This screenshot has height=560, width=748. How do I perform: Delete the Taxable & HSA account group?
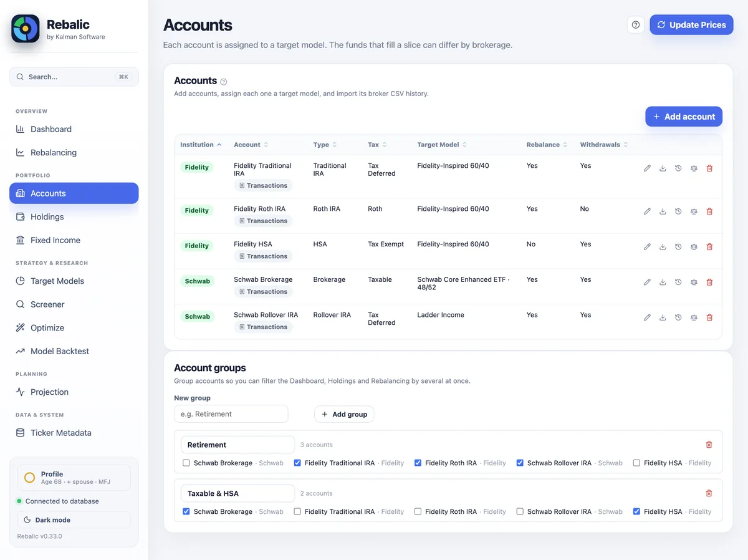(709, 493)
